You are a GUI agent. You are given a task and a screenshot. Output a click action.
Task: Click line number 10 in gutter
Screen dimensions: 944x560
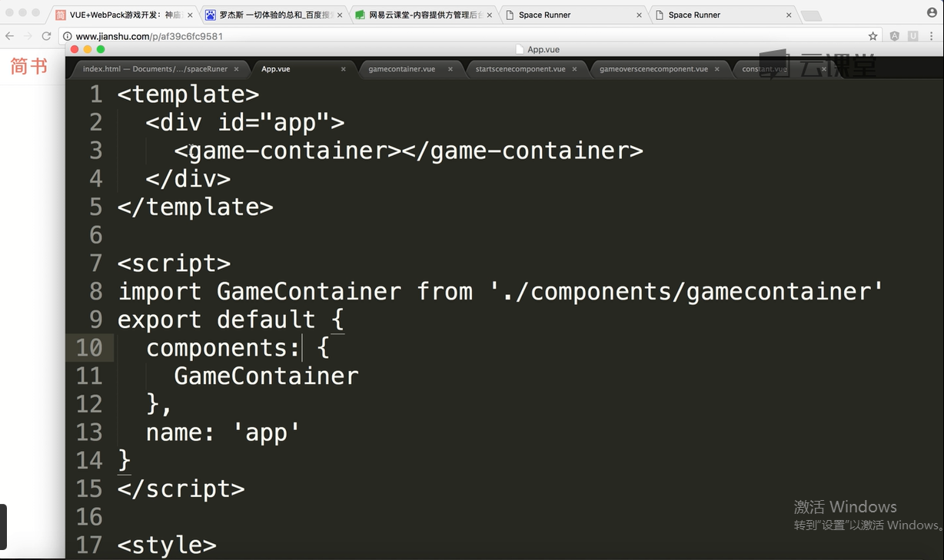click(89, 348)
